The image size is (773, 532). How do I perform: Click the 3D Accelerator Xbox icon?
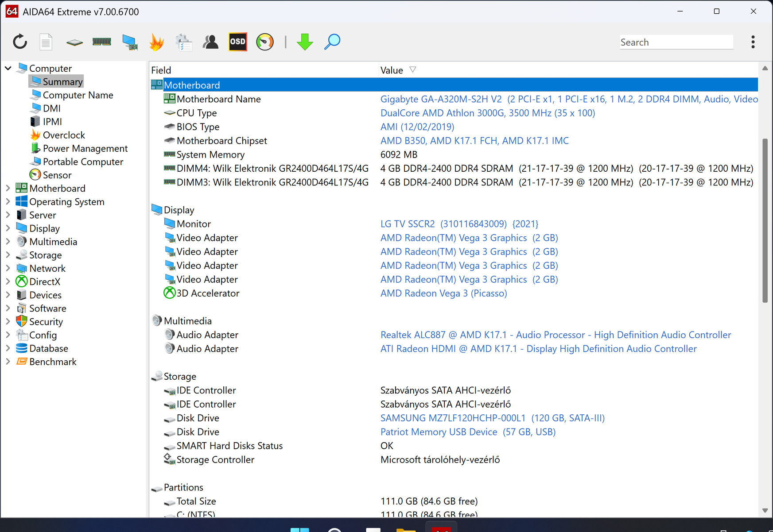pos(170,293)
